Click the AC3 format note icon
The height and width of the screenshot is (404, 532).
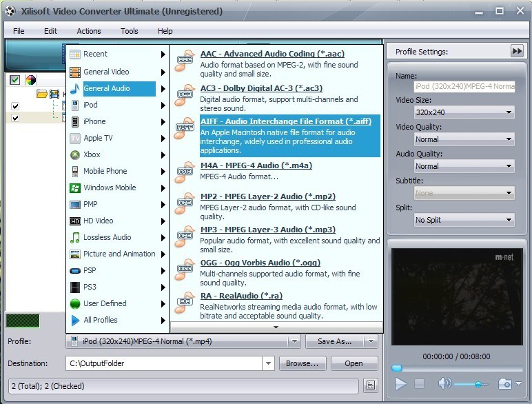point(185,95)
